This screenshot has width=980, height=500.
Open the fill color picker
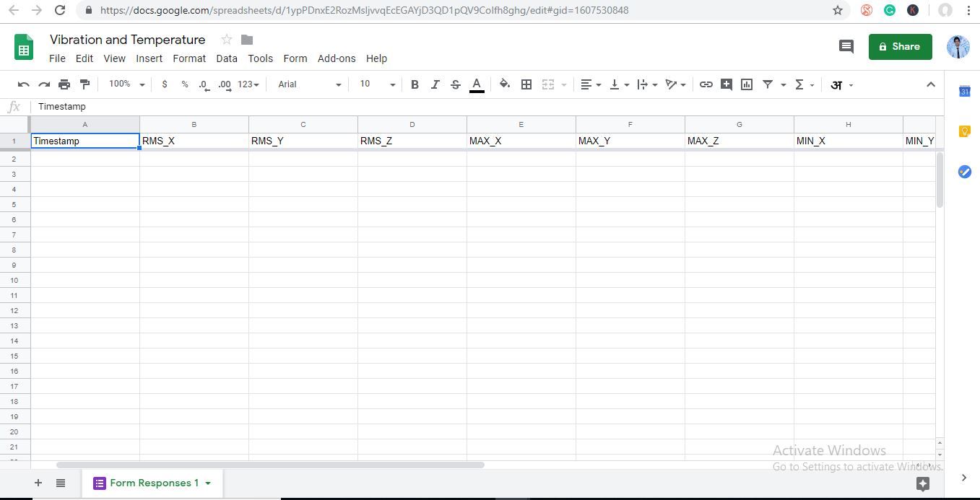[505, 84]
